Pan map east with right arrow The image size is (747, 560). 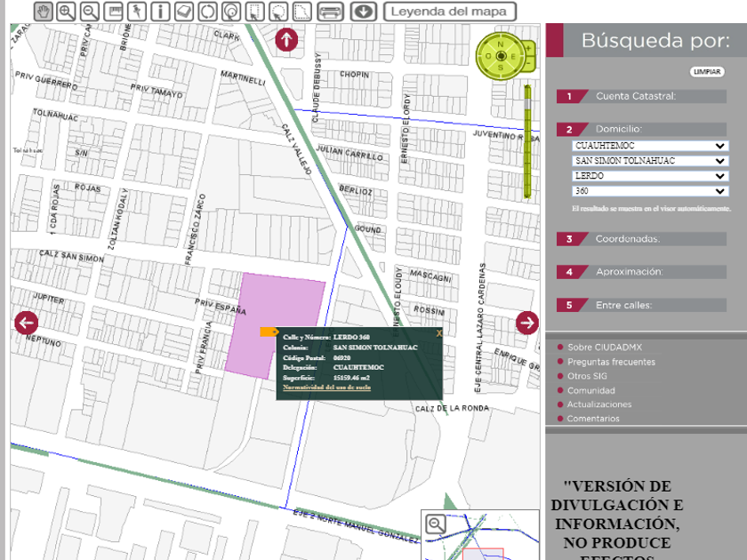point(527,323)
